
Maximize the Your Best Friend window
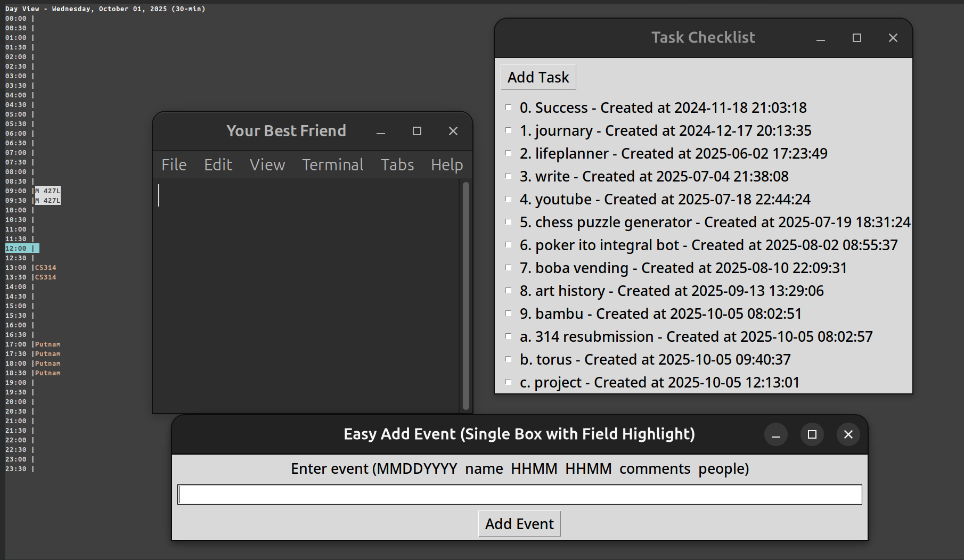417,131
